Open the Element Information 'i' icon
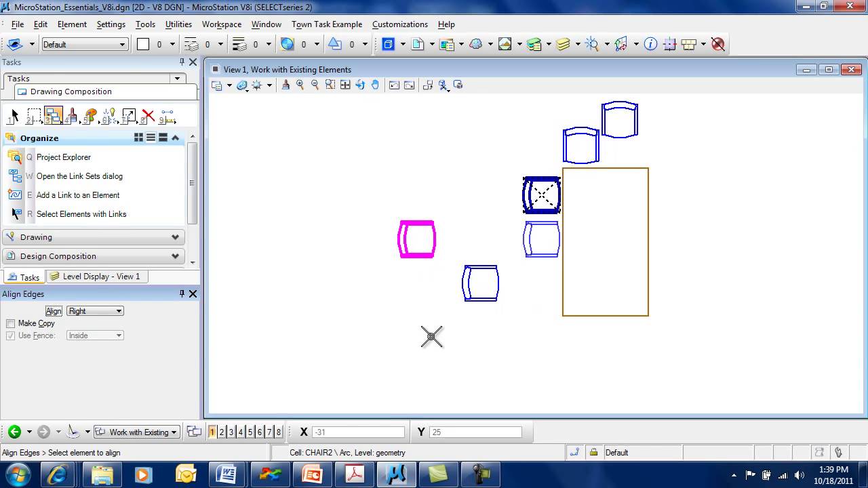Image resolution: width=868 pixels, height=488 pixels. (x=650, y=44)
